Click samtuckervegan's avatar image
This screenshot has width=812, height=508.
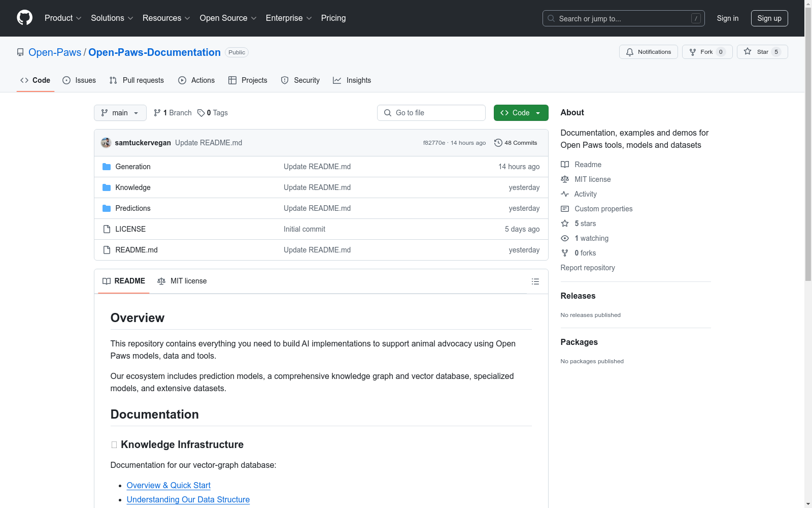pos(106,143)
